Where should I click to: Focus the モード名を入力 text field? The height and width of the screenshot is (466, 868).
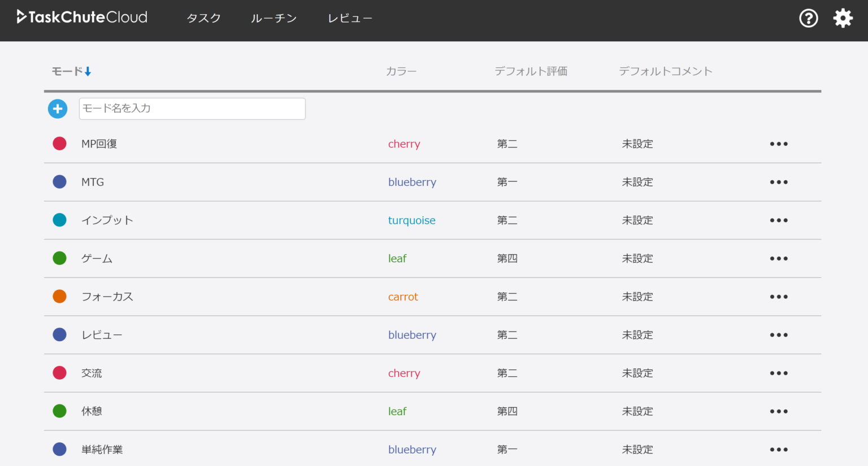coord(192,108)
